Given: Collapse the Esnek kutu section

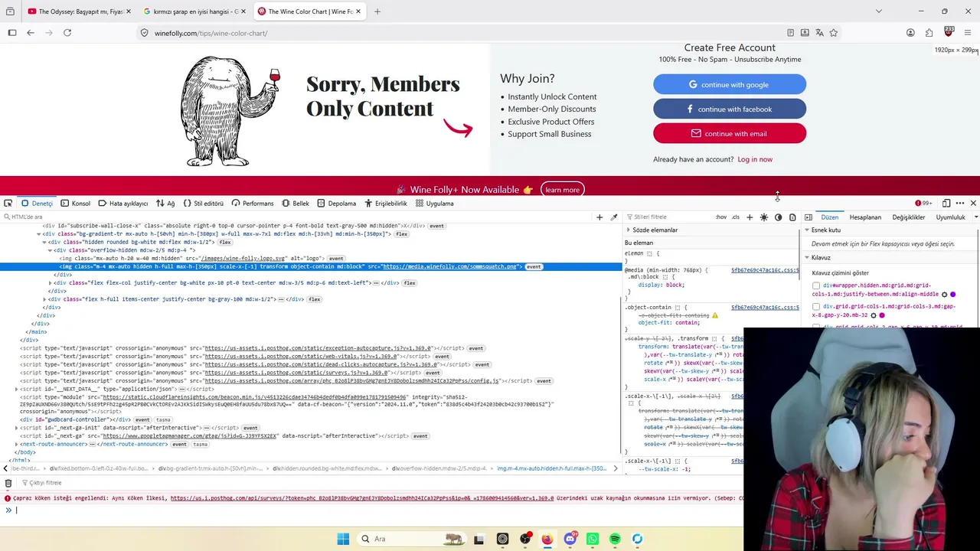Looking at the screenshot, I should pyautogui.click(x=807, y=230).
